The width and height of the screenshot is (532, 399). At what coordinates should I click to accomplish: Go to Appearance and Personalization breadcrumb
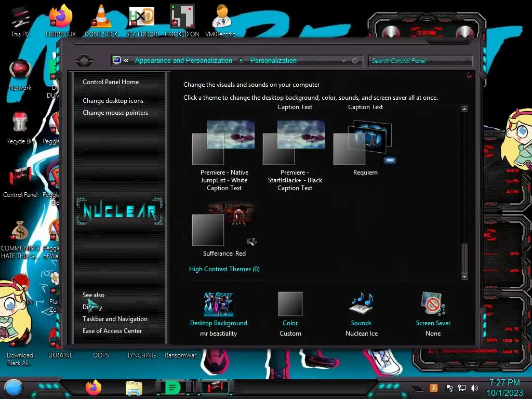click(183, 60)
